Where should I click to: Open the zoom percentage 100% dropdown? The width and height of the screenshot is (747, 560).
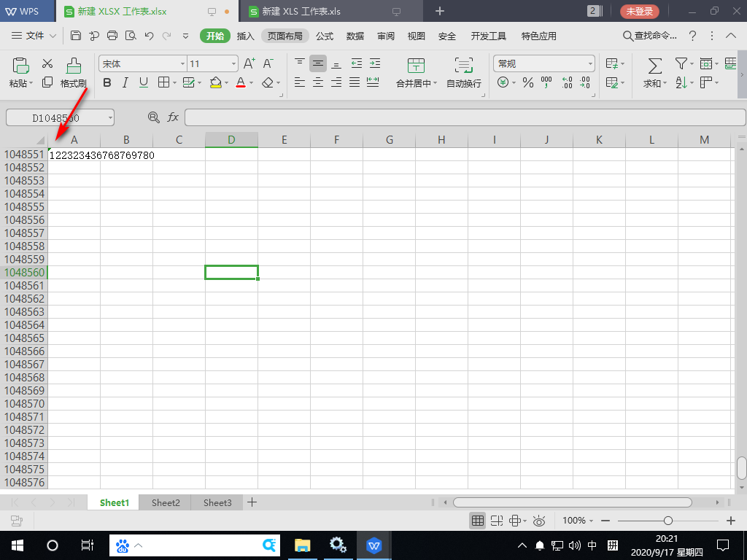click(577, 521)
